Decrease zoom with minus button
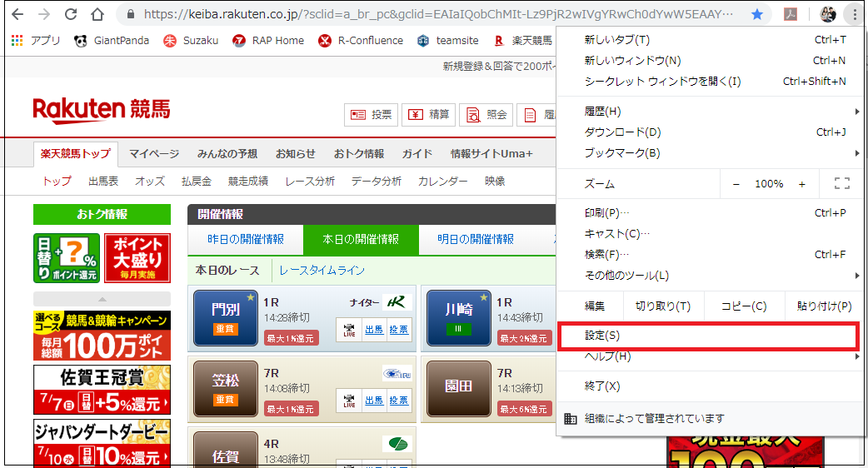This screenshot has width=868, height=468. [x=736, y=184]
